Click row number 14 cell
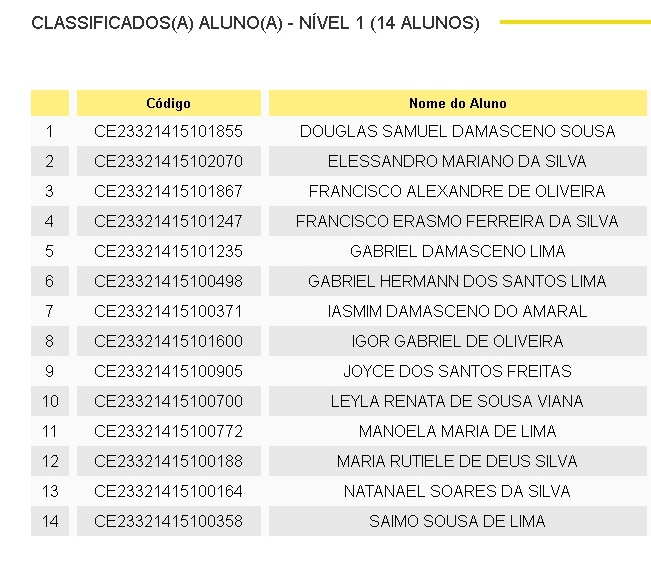This screenshot has height=566, width=651. tap(50, 521)
